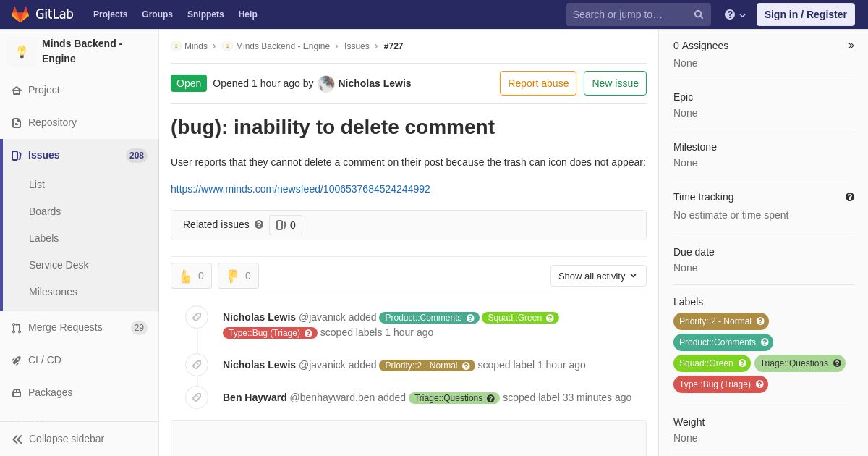Click help icon on Triage::Questions activity label
The width and height of the screenshot is (868, 456).
(490, 398)
